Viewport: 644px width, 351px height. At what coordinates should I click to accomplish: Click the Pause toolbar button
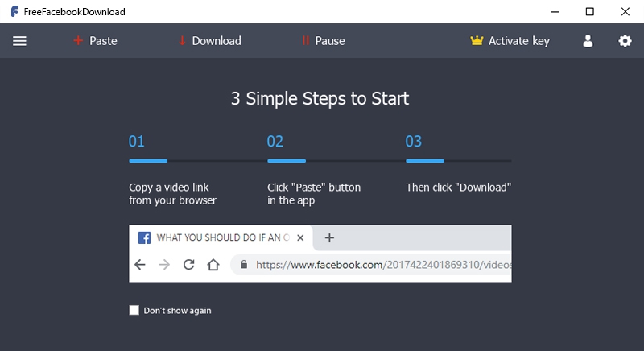tap(324, 41)
